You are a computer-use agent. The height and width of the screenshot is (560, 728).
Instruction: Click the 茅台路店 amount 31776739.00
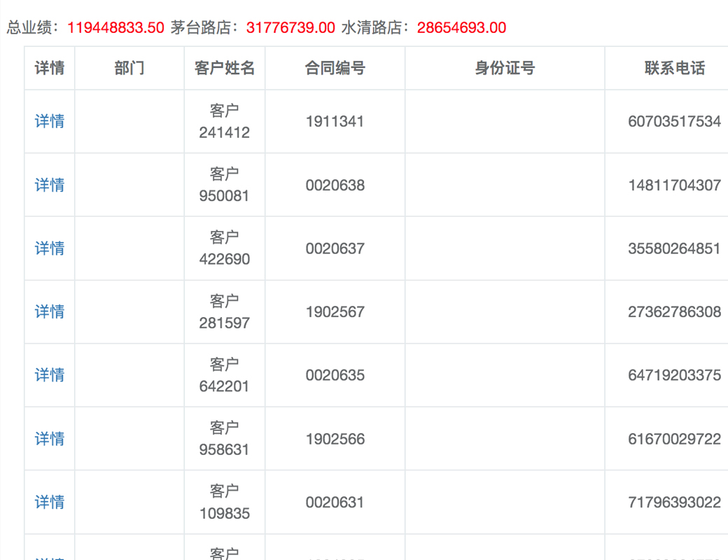(290, 28)
